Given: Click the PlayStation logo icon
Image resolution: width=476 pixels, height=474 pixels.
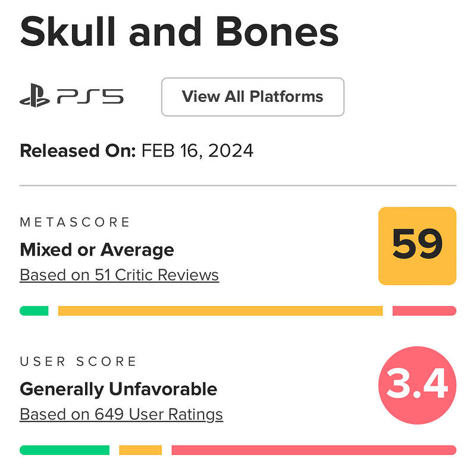Looking at the screenshot, I should tap(35, 97).
